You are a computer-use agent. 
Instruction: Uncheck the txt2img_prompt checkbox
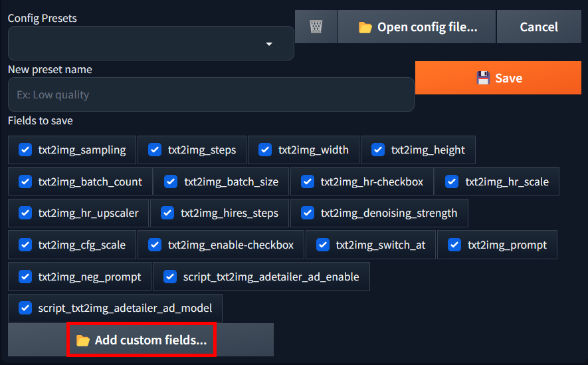454,245
